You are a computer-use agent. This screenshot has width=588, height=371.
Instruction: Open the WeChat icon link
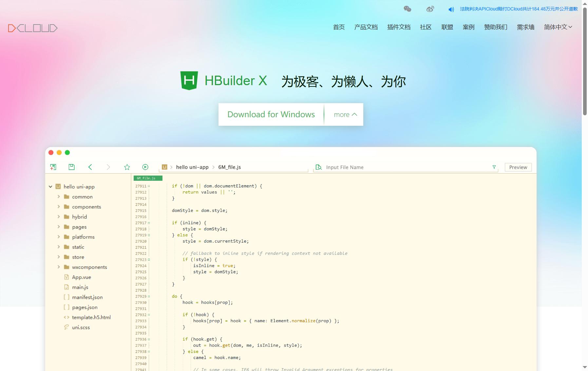[408, 9]
